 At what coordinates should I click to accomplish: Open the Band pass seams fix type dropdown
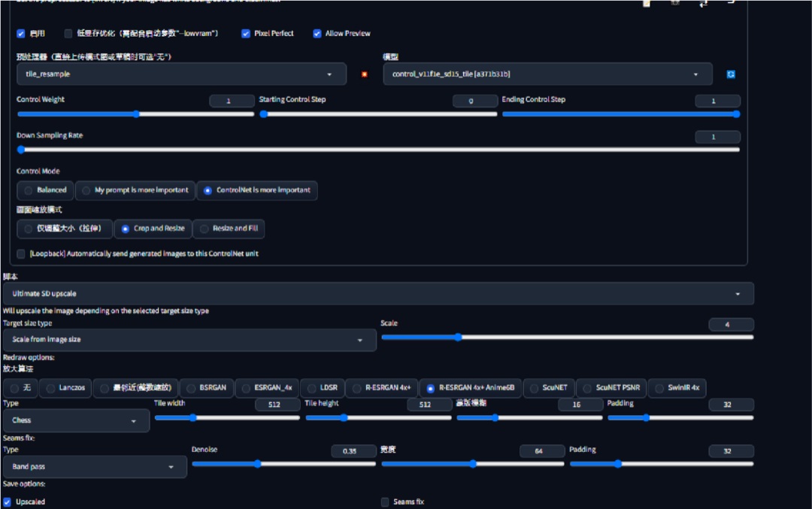click(95, 467)
